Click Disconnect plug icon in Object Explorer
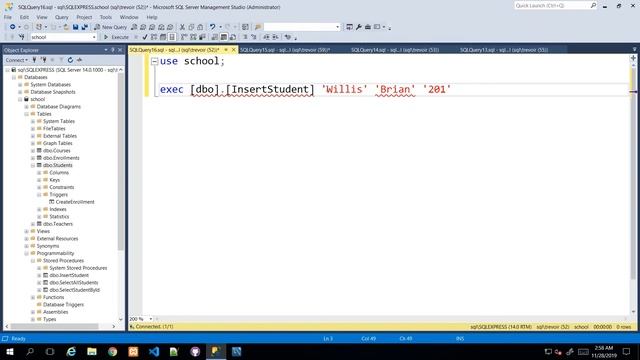The height and width of the screenshot is (360, 640). (x=44, y=60)
